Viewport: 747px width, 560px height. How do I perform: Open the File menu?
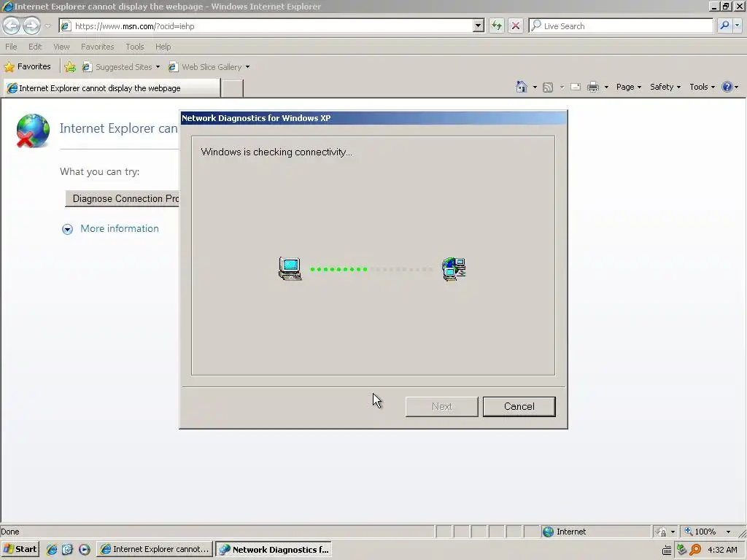tap(11, 47)
